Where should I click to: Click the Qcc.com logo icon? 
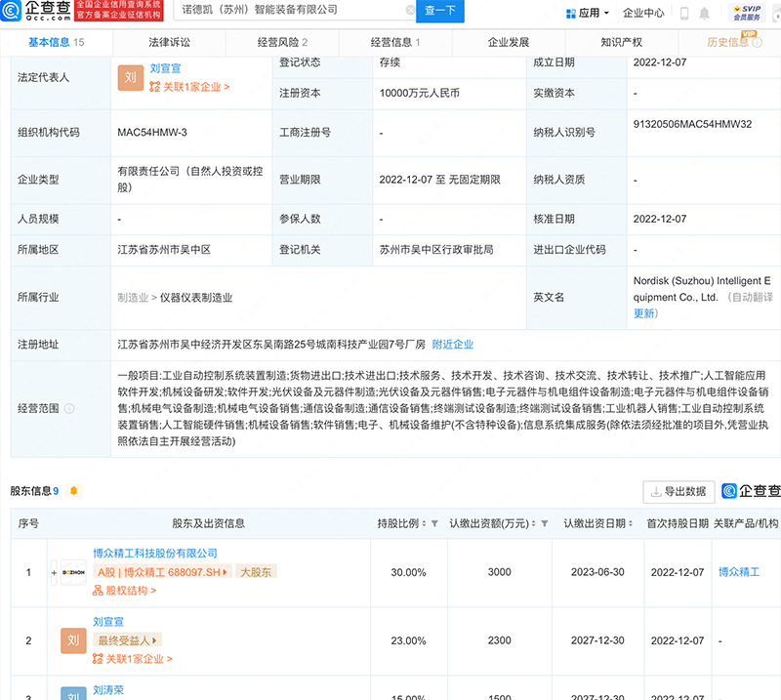pyautogui.click(x=11, y=11)
